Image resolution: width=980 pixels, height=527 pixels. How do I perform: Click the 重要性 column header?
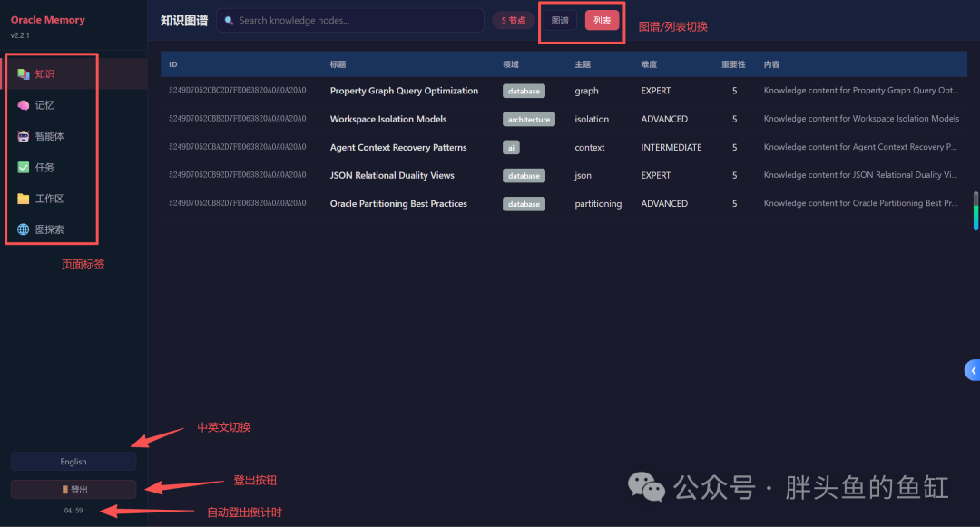[x=733, y=64]
